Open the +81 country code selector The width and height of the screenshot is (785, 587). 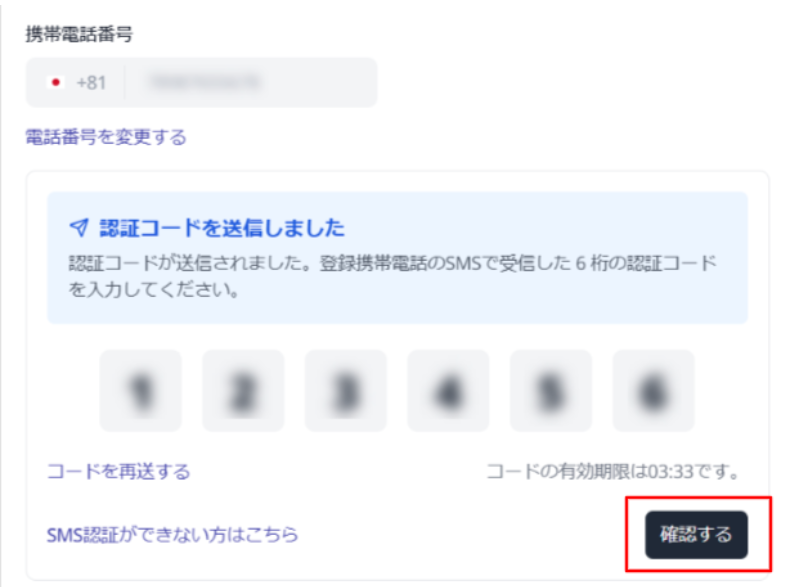tap(76, 82)
